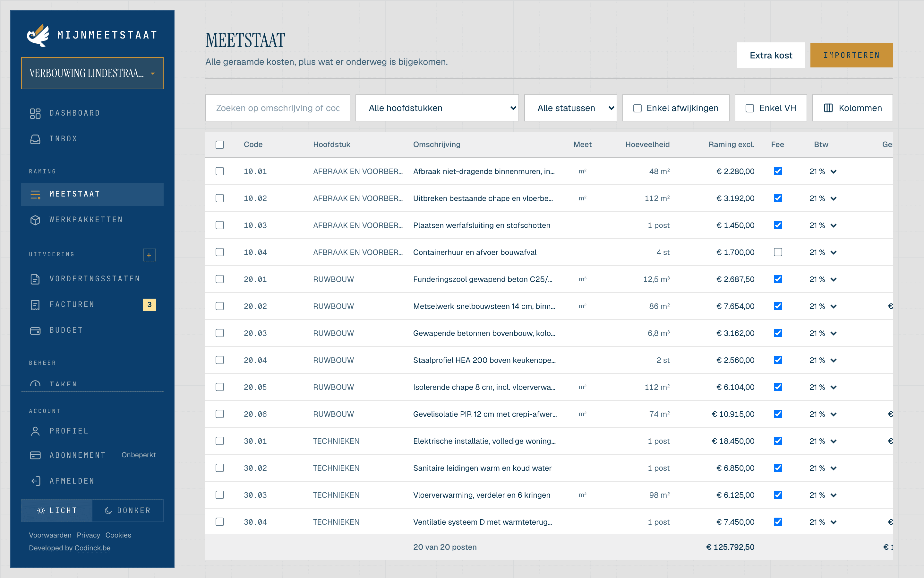Tick the Enkel afwijkingen checkbox
This screenshot has height=578, width=924.
[x=637, y=108]
